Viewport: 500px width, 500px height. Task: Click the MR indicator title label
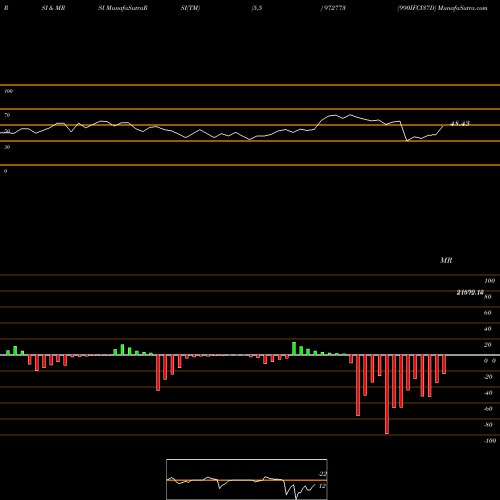pos(446,260)
